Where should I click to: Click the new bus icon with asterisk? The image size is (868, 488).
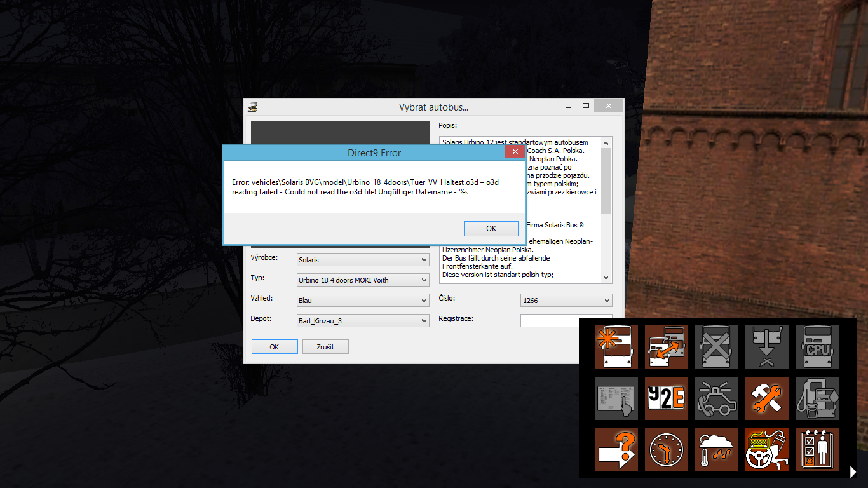click(615, 346)
